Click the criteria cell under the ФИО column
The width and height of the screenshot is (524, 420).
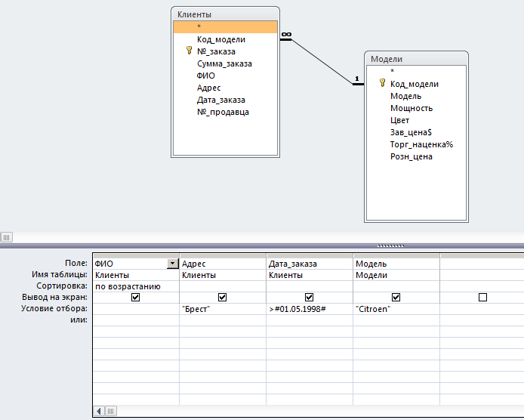[136, 309]
